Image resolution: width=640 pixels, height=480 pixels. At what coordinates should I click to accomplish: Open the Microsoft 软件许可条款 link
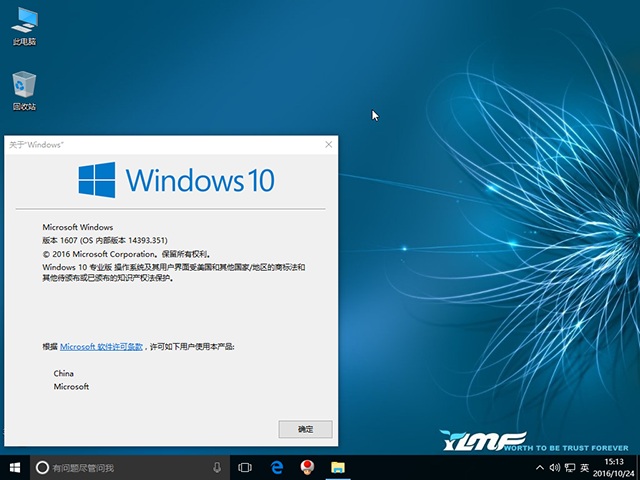tap(102, 346)
